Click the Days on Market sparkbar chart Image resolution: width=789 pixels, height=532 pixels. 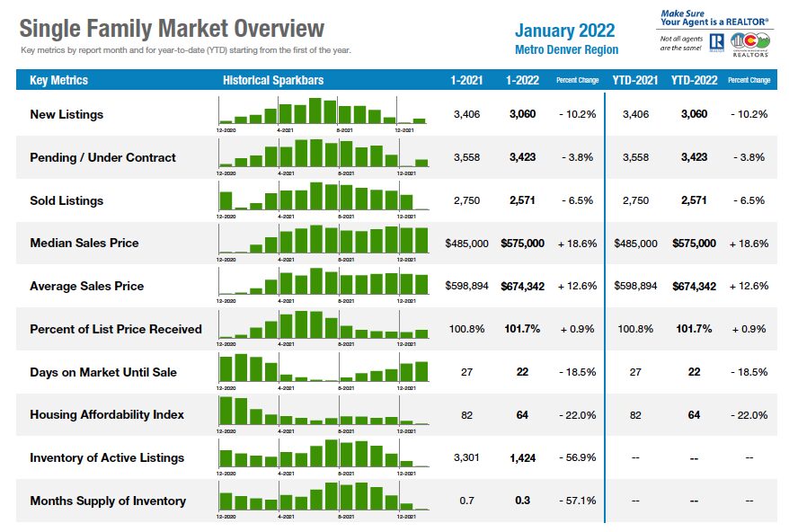pyautogui.click(x=323, y=372)
